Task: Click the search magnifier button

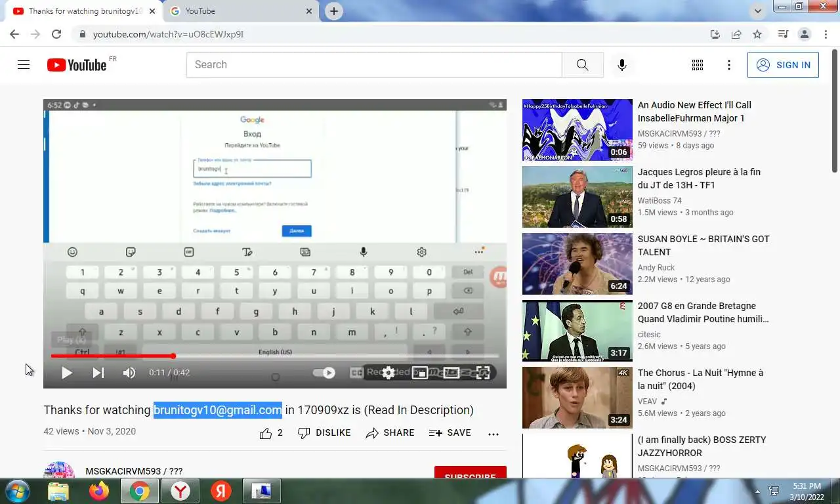Action: 583,65
